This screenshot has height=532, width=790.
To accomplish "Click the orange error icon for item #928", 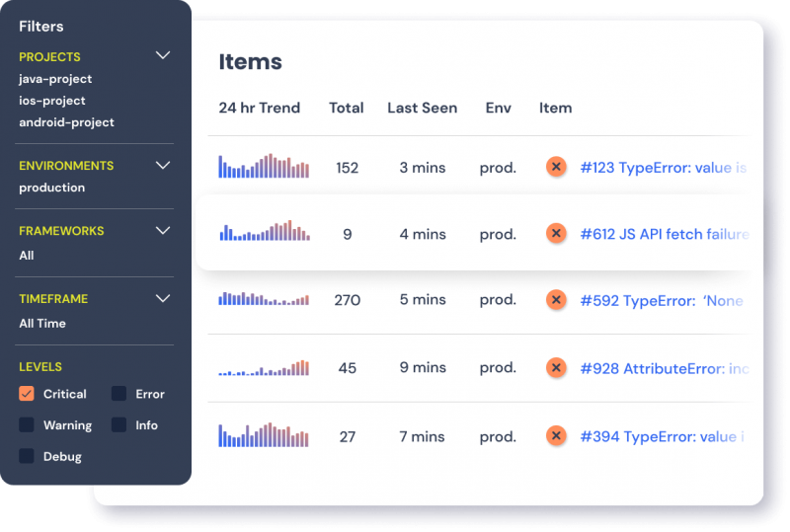I will click(556, 368).
